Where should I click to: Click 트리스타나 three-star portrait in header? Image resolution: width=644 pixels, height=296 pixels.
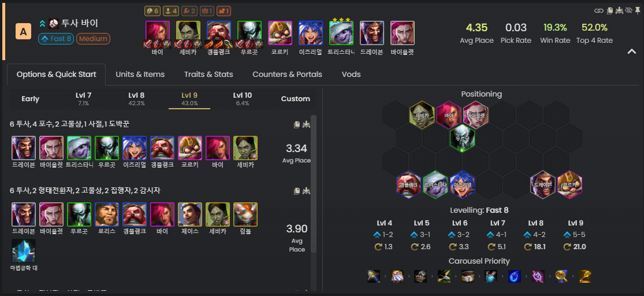pos(341,33)
